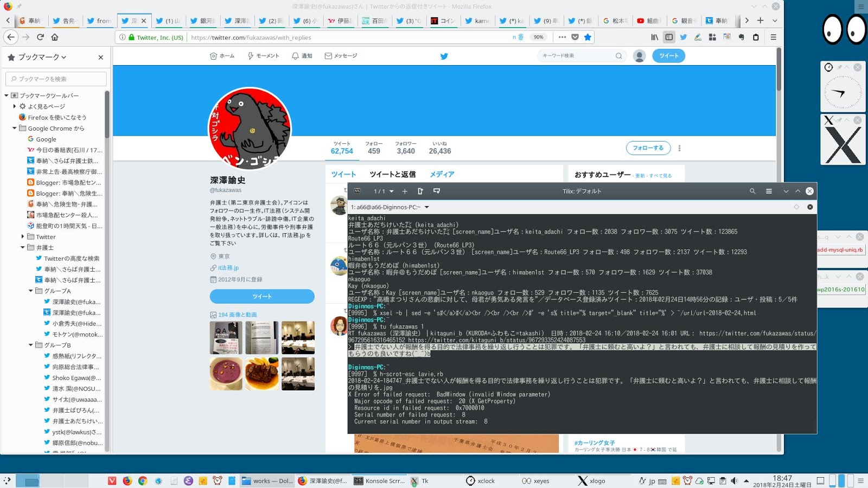Click the Firefox back arrow button
Viewport: 868px width, 488px height.
[11, 37]
